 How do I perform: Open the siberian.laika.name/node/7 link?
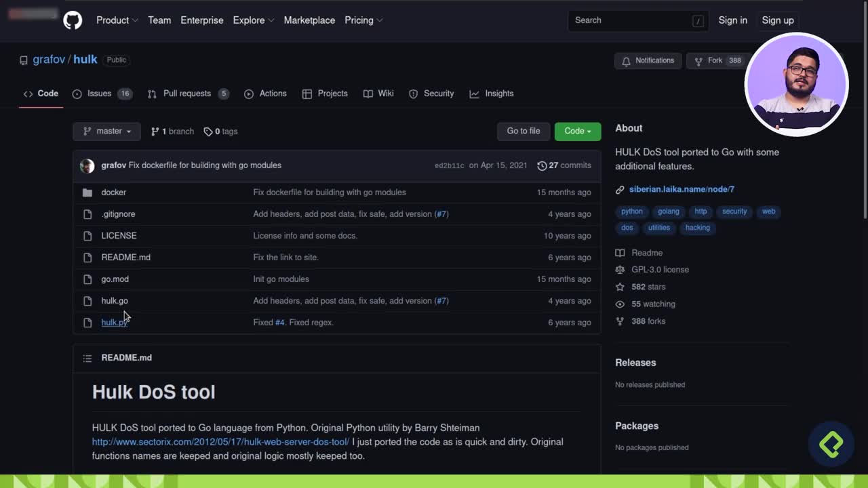682,190
